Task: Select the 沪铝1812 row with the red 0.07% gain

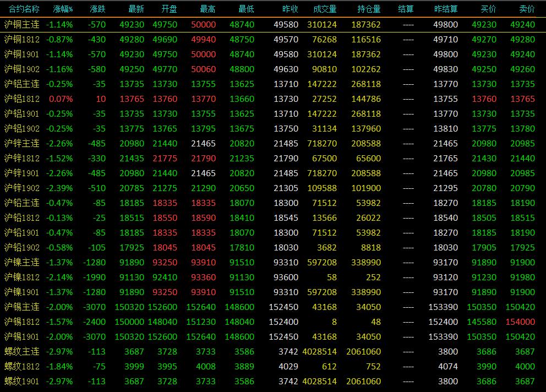Action: [273, 99]
